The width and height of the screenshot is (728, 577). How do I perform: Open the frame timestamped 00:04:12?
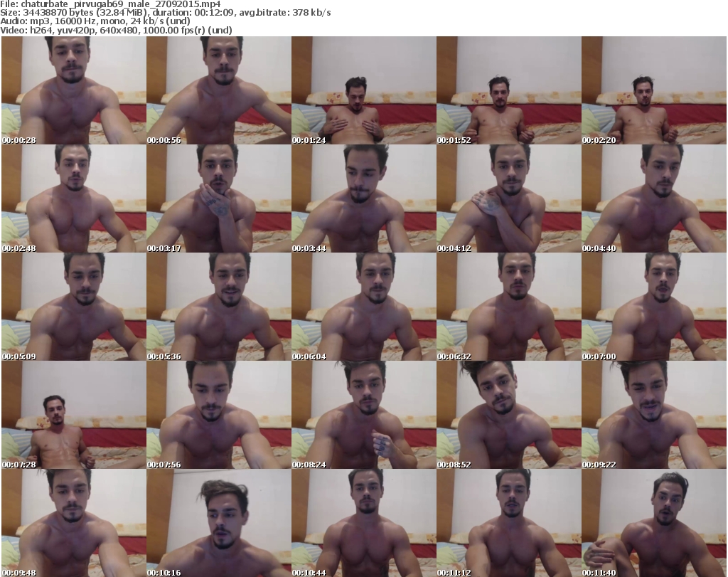[x=509, y=198]
